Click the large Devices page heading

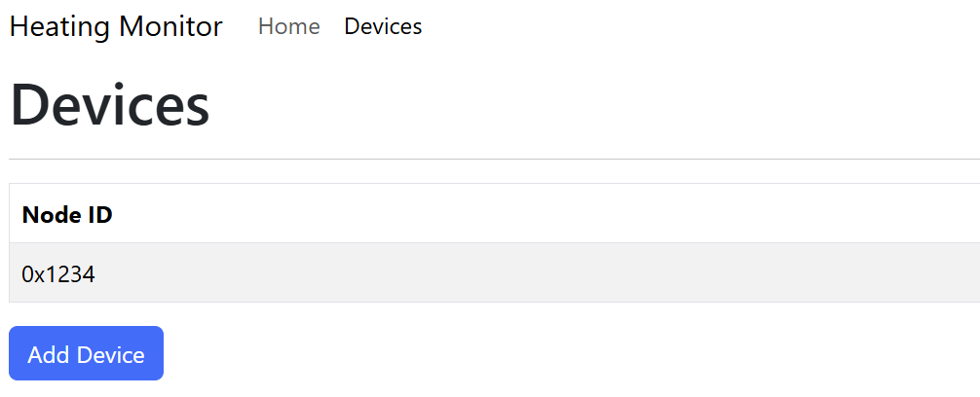click(x=109, y=105)
